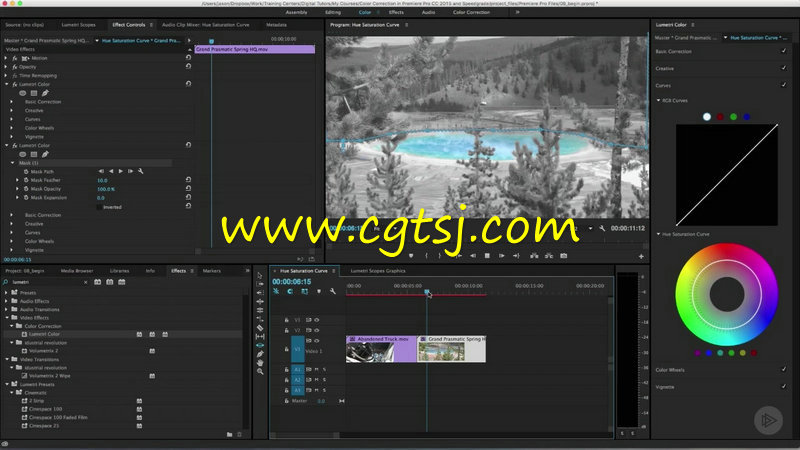Viewport: 800px width, 450px height.
Task: Open Program monitor button editor plus
Action: (x=641, y=256)
